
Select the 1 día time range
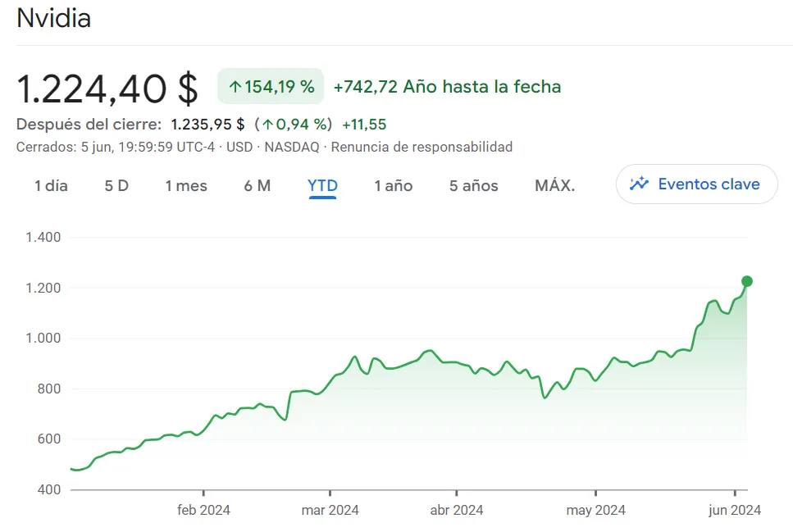51,186
